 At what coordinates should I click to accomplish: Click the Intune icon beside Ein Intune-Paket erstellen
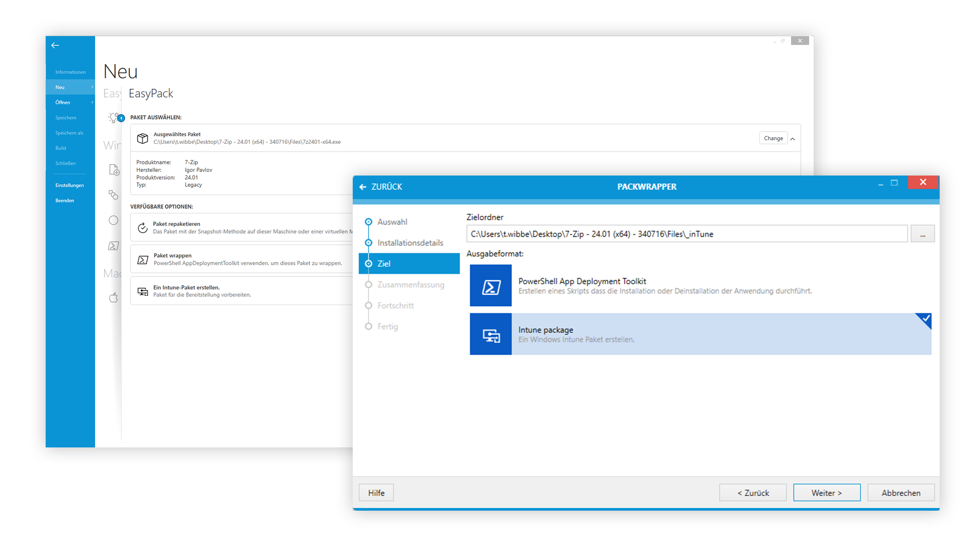142,291
